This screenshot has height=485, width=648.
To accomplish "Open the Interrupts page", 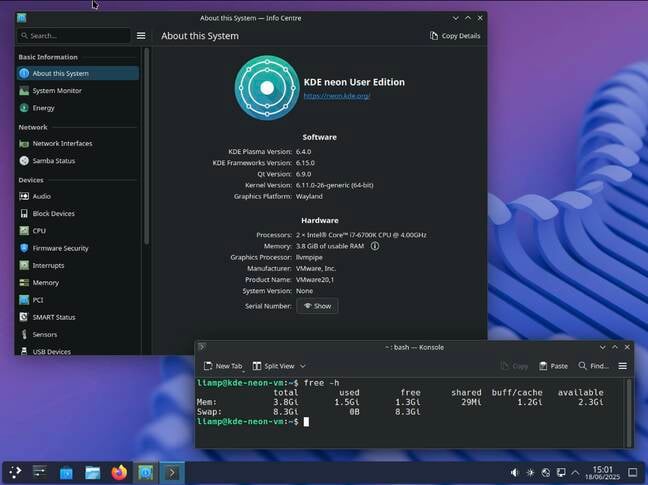I will [78, 265].
